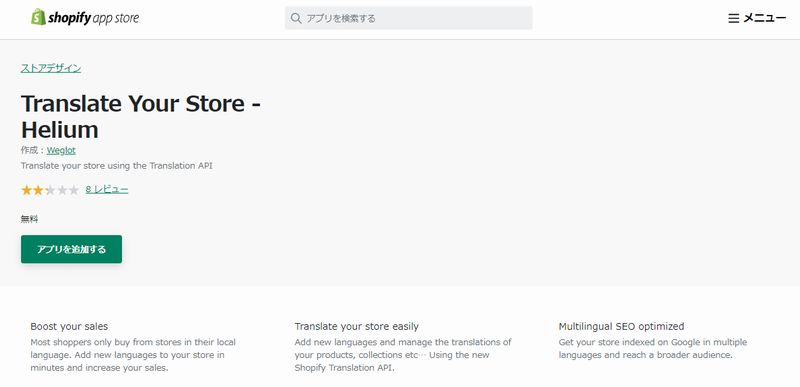Click the Translate your store easily heading

357,326
